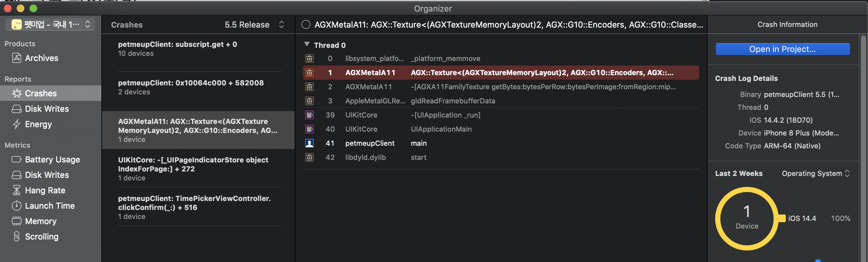Click the library icon for frame 0
The image size is (868, 262).
point(309,59)
